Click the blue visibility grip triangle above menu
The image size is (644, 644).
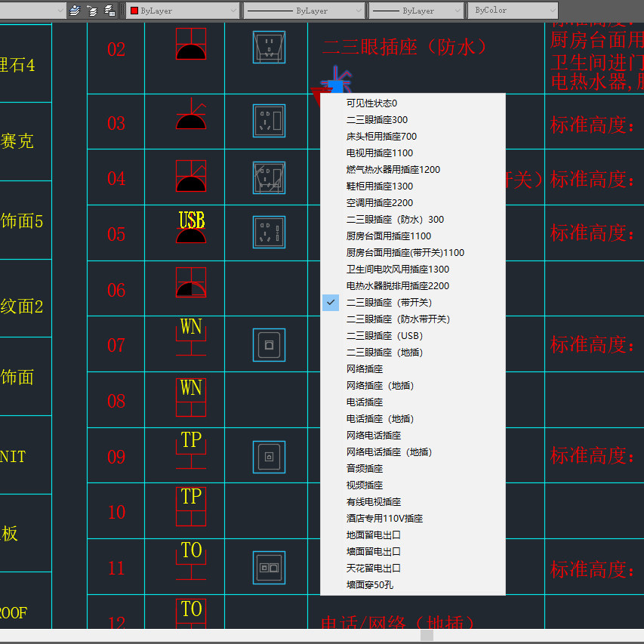coord(335,87)
